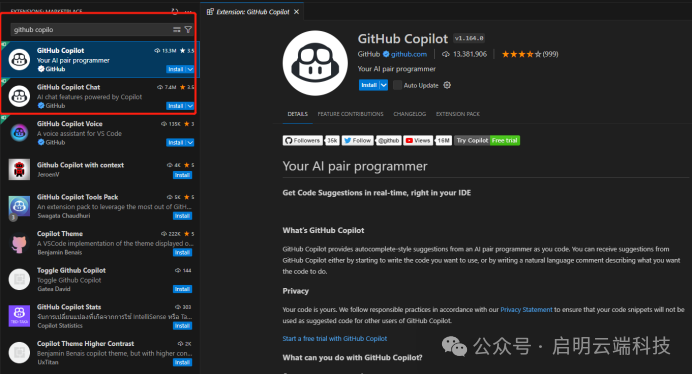
Task: Select the Toggle Github Copilot title
Action: pyautogui.click(x=71, y=271)
